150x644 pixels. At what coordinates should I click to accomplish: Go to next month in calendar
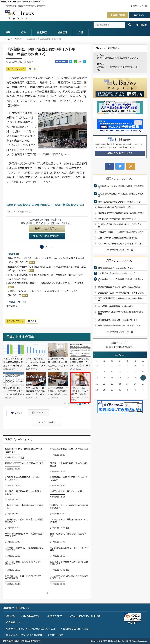[x=144, y=355]
